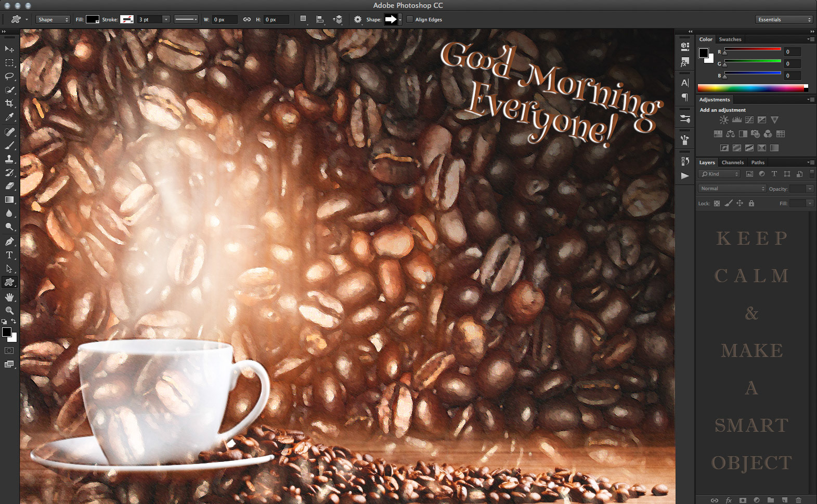Click the Stroke color swatch
Image resolution: width=817 pixels, height=504 pixels.
coord(127,19)
